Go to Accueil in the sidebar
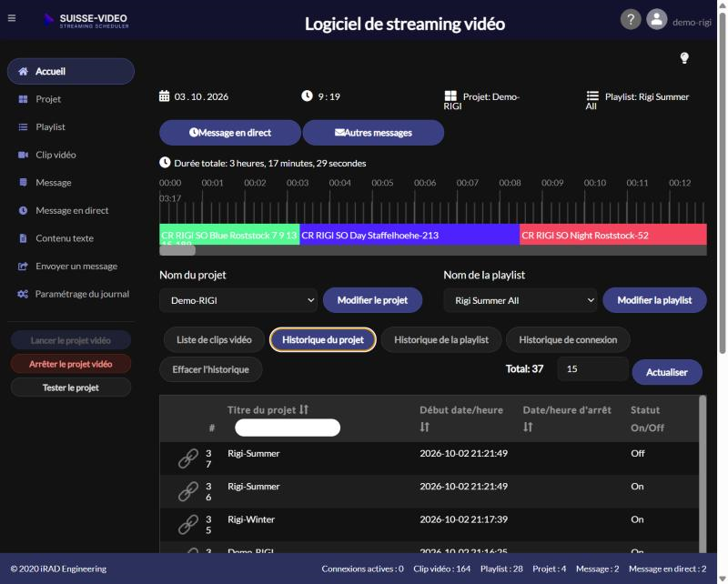The height and width of the screenshot is (584, 728). coord(71,71)
